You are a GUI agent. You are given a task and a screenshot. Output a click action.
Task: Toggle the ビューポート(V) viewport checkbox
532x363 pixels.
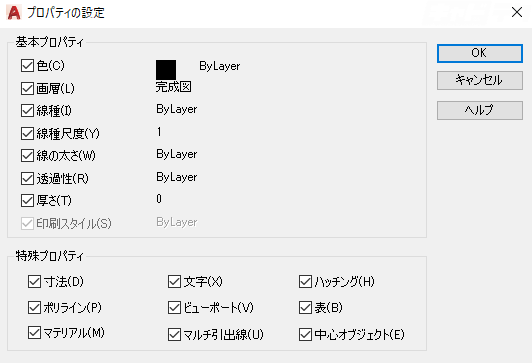tap(174, 307)
